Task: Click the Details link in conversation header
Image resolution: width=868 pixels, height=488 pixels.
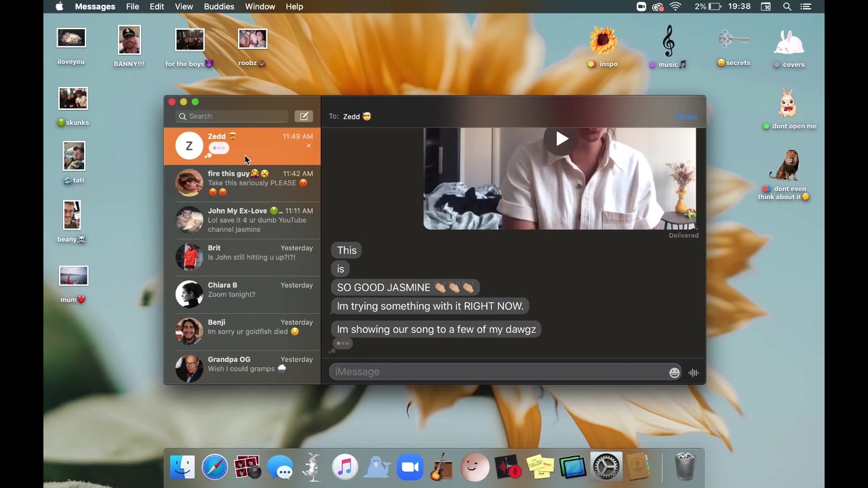Action: (686, 117)
